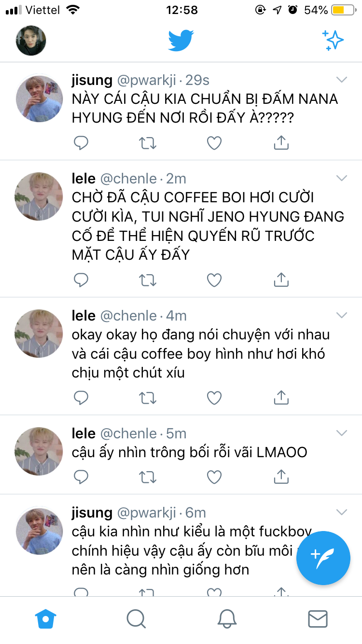View lele's profile picture on the 5m tweet
This screenshot has height=644, width=362.
click(39, 451)
